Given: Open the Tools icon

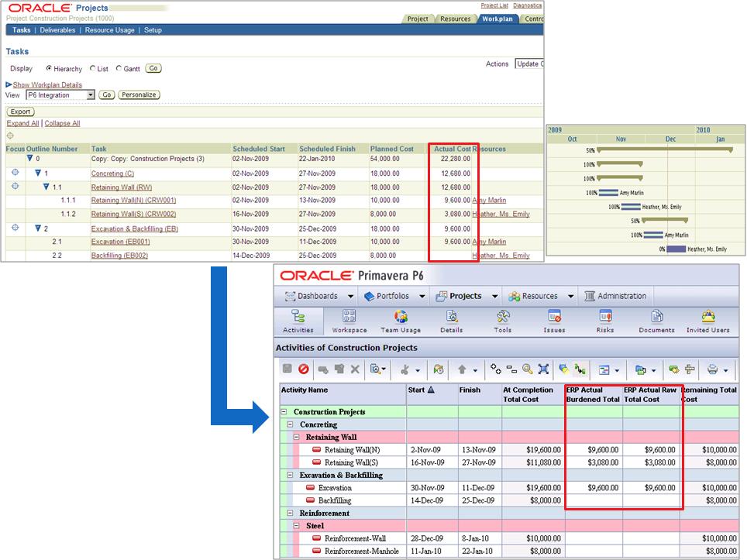Looking at the screenshot, I should click(x=503, y=321).
